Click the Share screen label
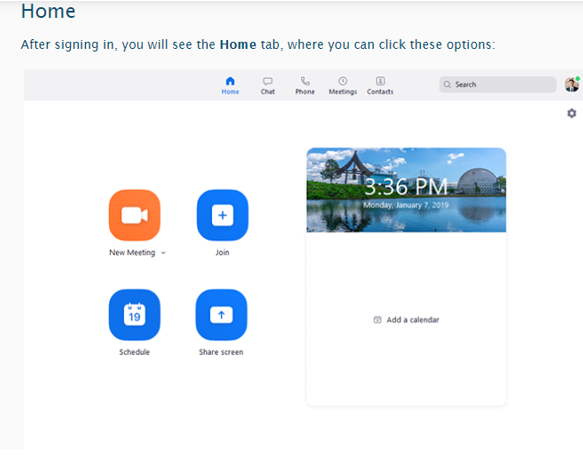 221,352
